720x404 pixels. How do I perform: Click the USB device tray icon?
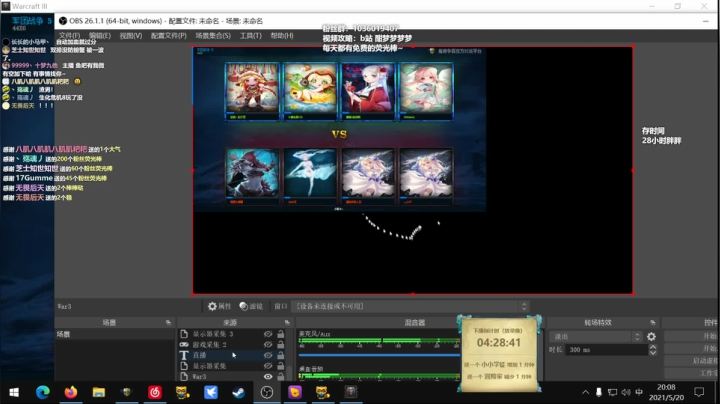[x=599, y=393]
